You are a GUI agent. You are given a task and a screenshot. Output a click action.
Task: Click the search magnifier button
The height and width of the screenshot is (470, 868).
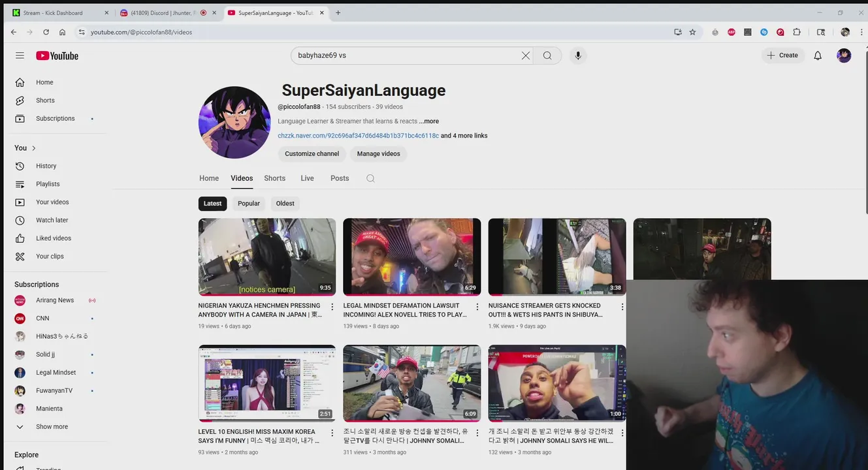pos(547,55)
